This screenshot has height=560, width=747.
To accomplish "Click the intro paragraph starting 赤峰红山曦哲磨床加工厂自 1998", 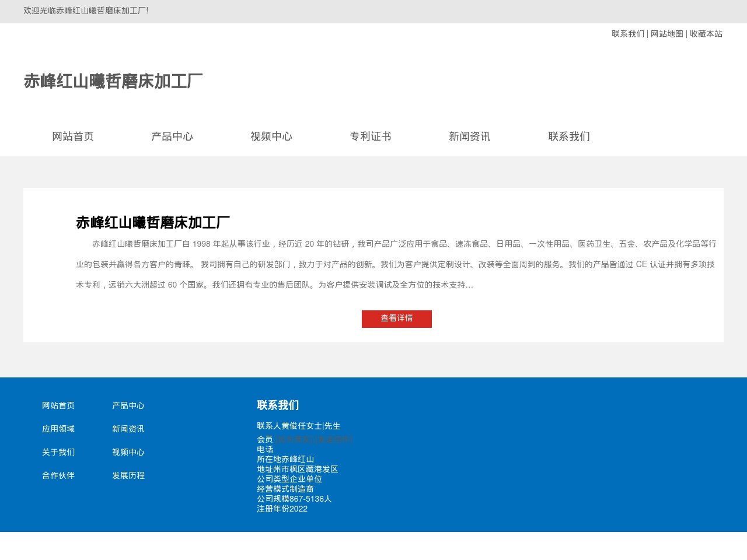I will click(x=396, y=264).
